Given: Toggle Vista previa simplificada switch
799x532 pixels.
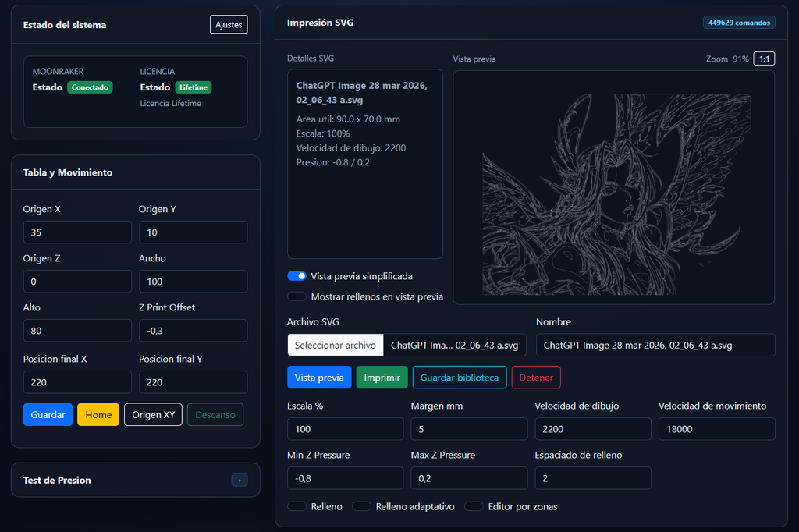Looking at the screenshot, I should (297, 276).
